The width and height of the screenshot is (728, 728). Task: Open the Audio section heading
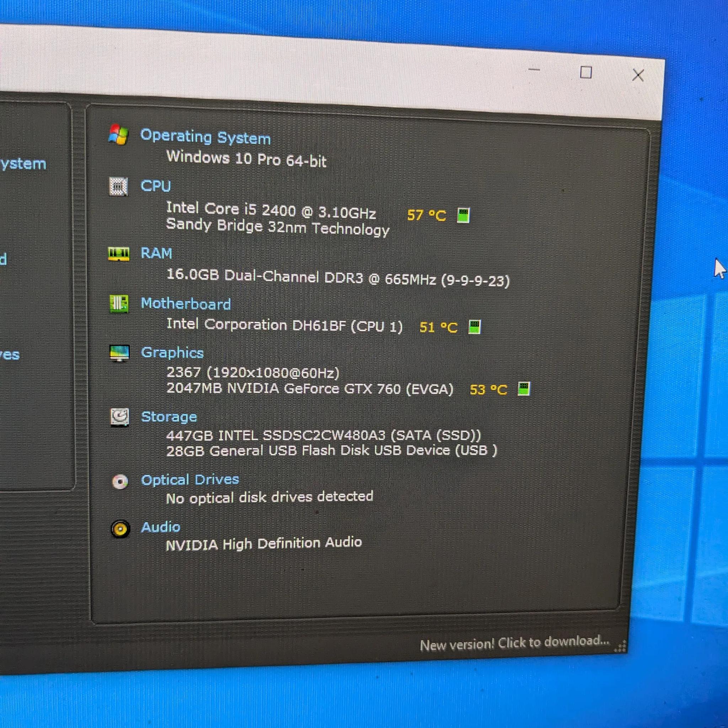(x=161, y=527)
